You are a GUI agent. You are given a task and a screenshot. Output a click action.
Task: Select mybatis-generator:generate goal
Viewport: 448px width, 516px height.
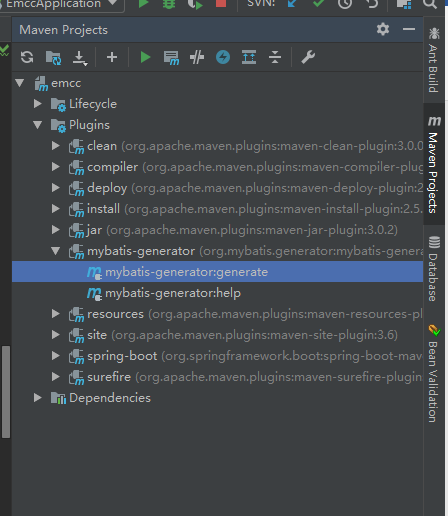point(217,272)
